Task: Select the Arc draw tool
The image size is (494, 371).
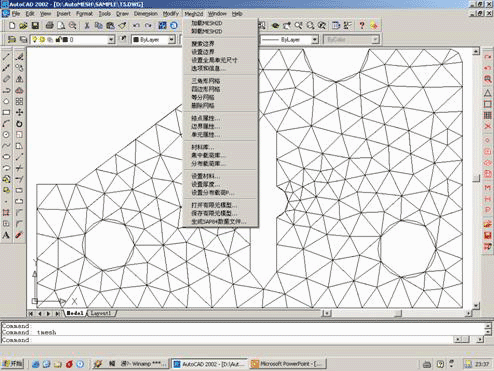Action: pyautogui.click(x=6, y=124)
